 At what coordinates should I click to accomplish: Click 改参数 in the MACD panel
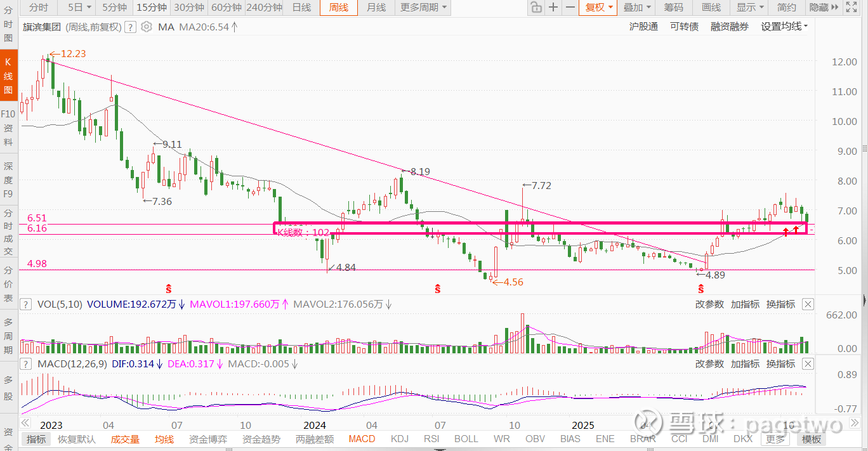(709, 364)
